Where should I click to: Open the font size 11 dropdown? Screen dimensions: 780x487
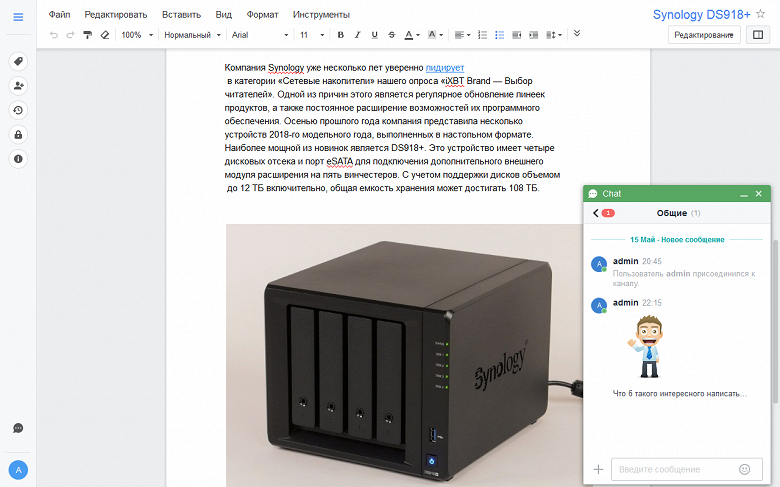click(x=312, y=35)
